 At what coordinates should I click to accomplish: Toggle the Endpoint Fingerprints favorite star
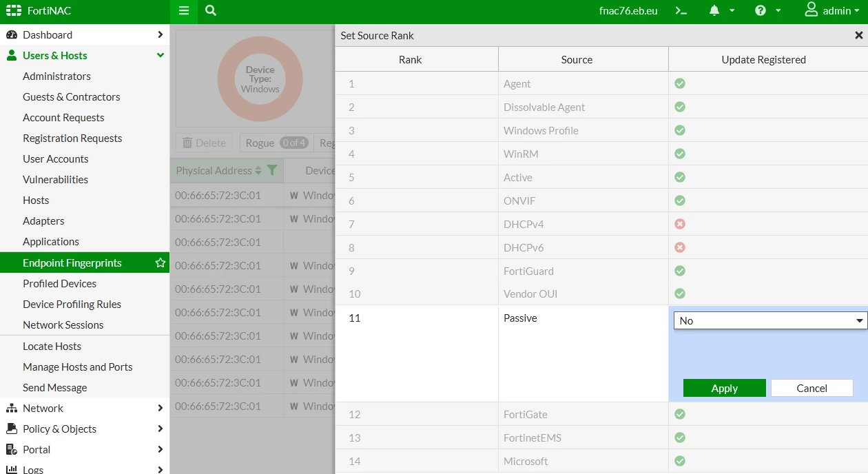click(161, 262)
